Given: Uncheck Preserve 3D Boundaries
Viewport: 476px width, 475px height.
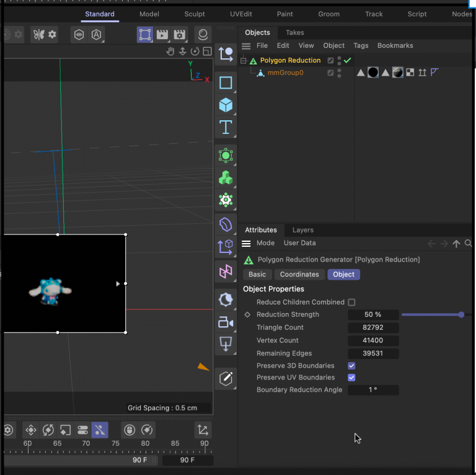Looking at the screenshot, I should [x=351, y=366].
